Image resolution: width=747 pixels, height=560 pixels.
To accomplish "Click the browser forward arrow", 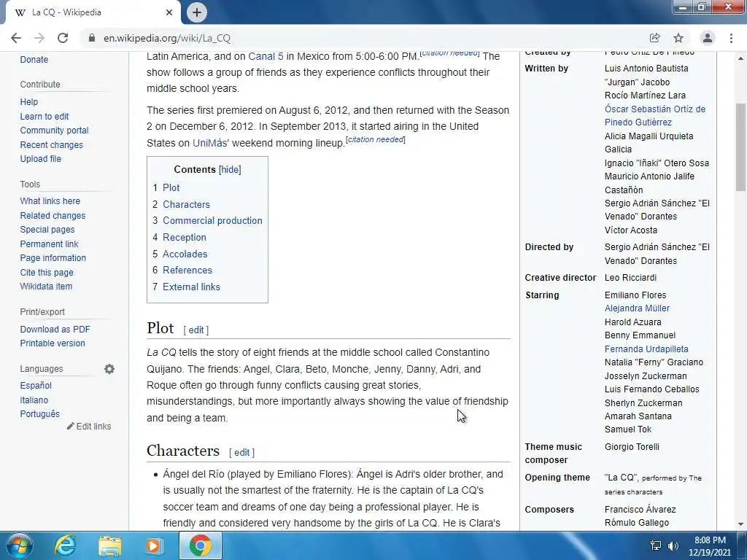I will (x=39, y=38).
